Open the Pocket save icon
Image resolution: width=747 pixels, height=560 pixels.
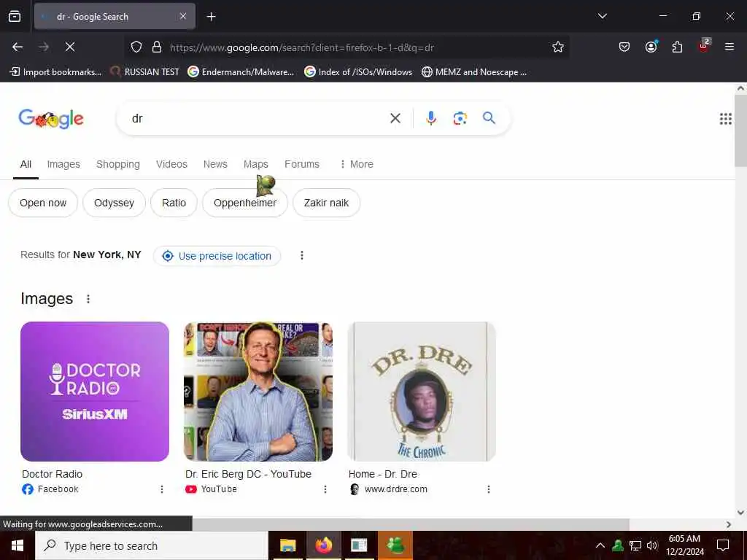pos(624,47)
